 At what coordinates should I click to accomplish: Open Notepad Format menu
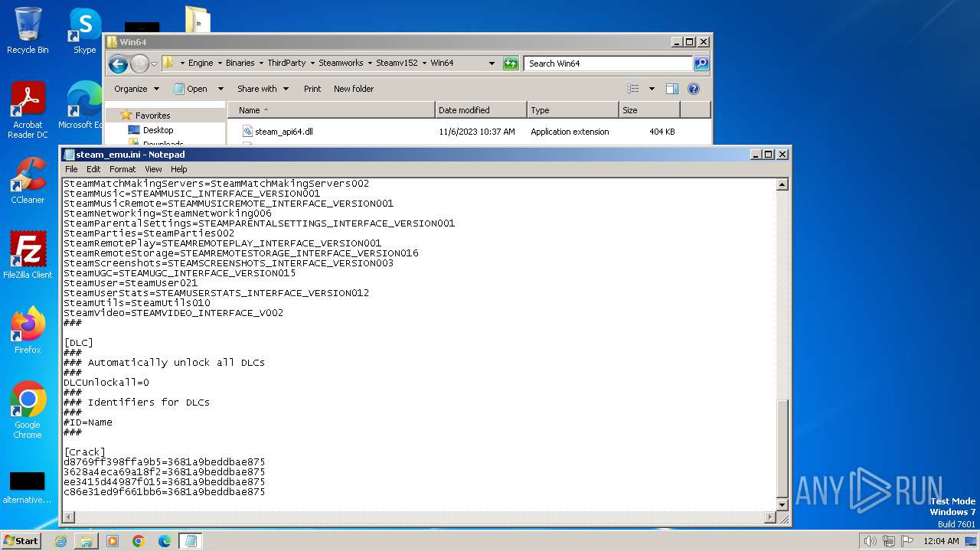pos(122,169)
